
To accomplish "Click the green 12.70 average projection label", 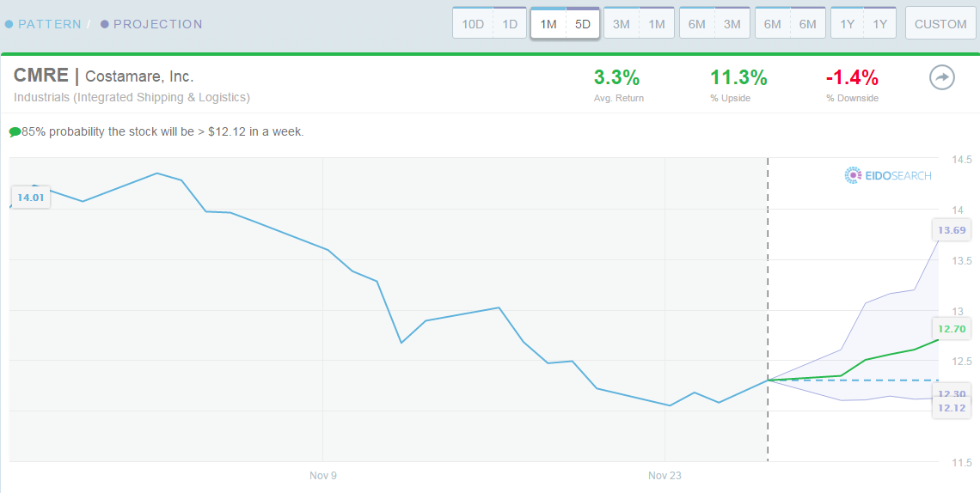I will (x=952, y=328).
